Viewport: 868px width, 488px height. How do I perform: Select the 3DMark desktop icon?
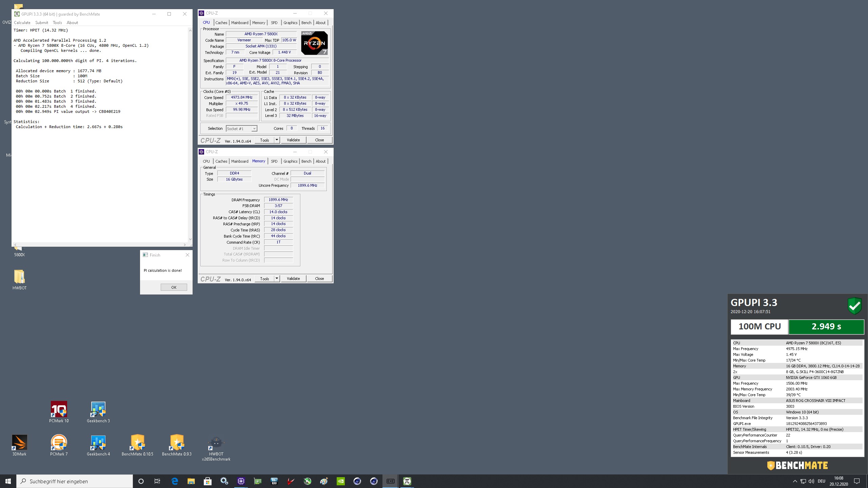coord(19,445)
